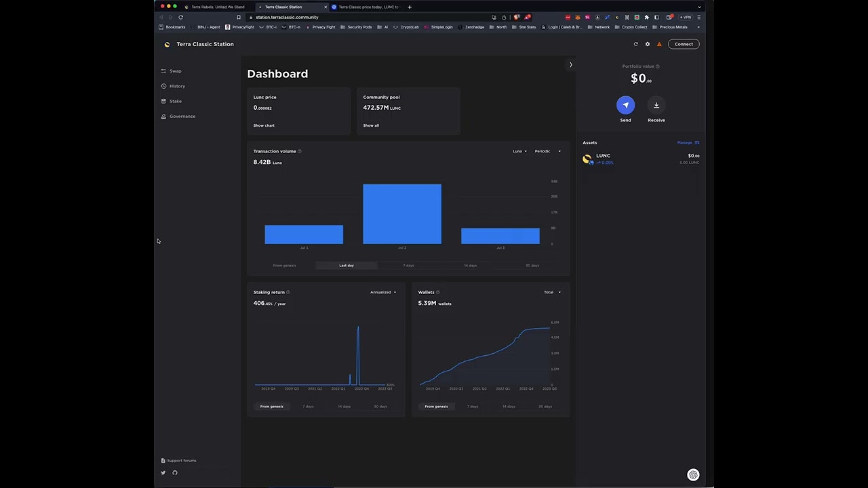Screen dimensions: 868x488
Task: Select Last day range for transaction volume
Action: [x=347, y=266]
